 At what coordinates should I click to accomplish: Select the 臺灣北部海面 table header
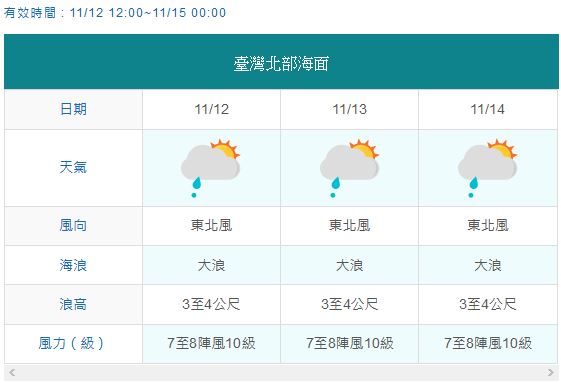(281, 62)
